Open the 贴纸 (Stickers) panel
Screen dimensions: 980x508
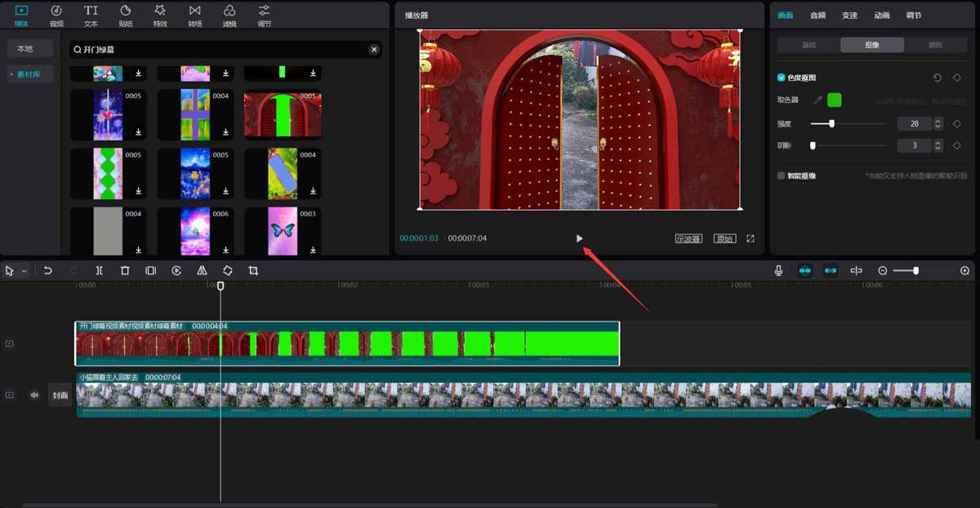click(x=125, y=16)
